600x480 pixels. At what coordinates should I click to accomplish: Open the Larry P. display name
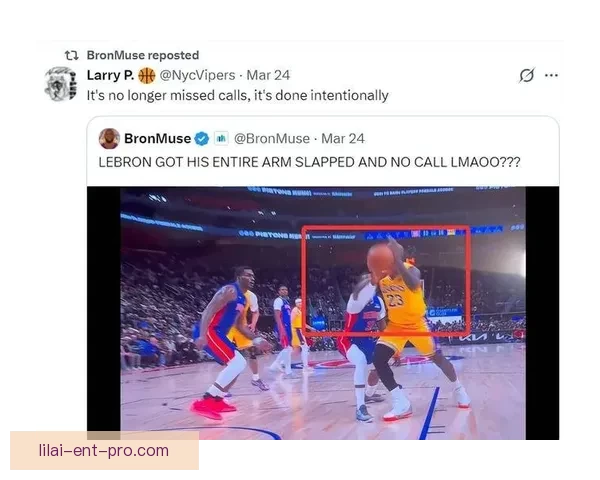click(x=110, y=75)
